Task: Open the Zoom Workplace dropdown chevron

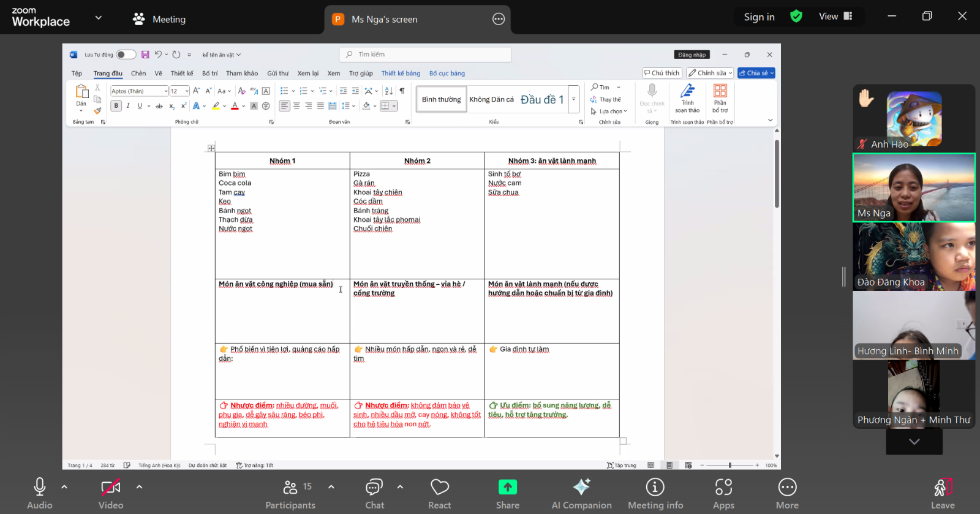Action: (98, 18)
